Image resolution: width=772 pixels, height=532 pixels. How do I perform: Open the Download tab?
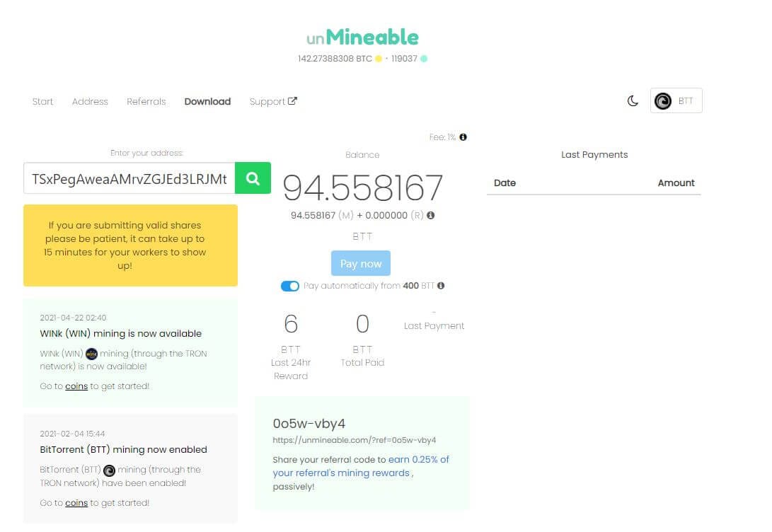(207, 101)
